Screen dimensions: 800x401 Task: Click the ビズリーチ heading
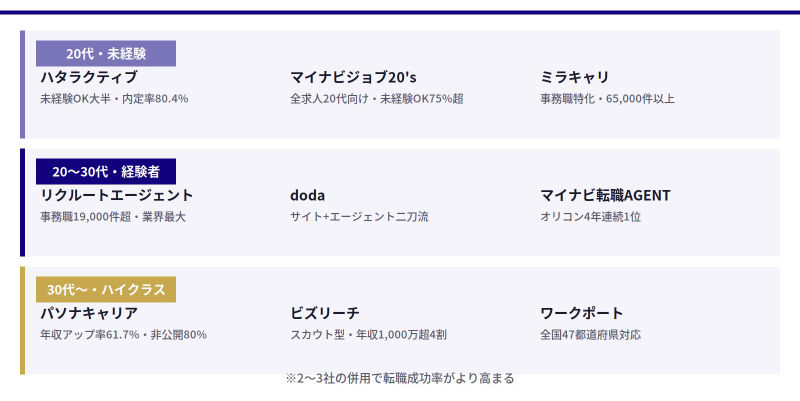(x=325, y=313)
